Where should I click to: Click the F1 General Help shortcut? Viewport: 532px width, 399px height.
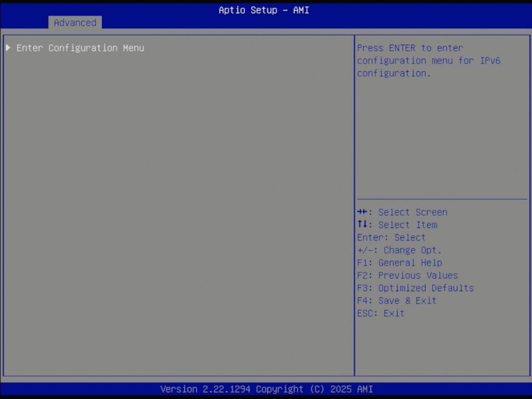399,263
